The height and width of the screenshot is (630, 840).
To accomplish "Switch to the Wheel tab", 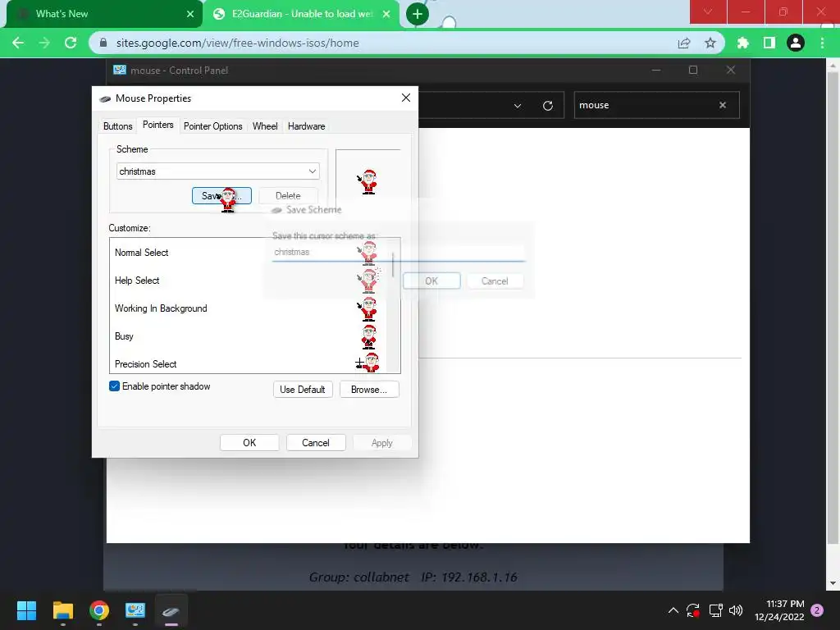I will coord(265,126).
